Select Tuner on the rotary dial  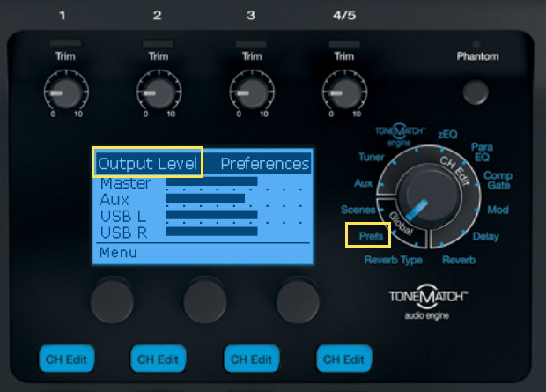click(x=371, y=157)
